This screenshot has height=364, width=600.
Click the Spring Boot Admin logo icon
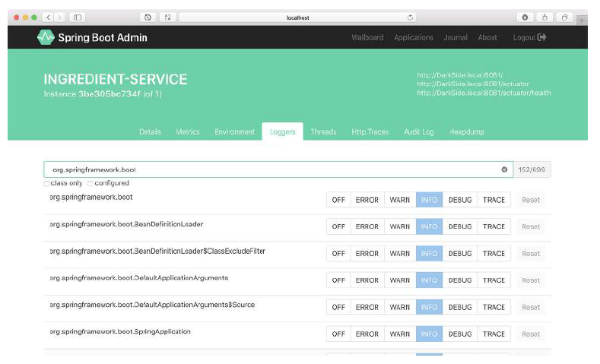click(46, 37)
